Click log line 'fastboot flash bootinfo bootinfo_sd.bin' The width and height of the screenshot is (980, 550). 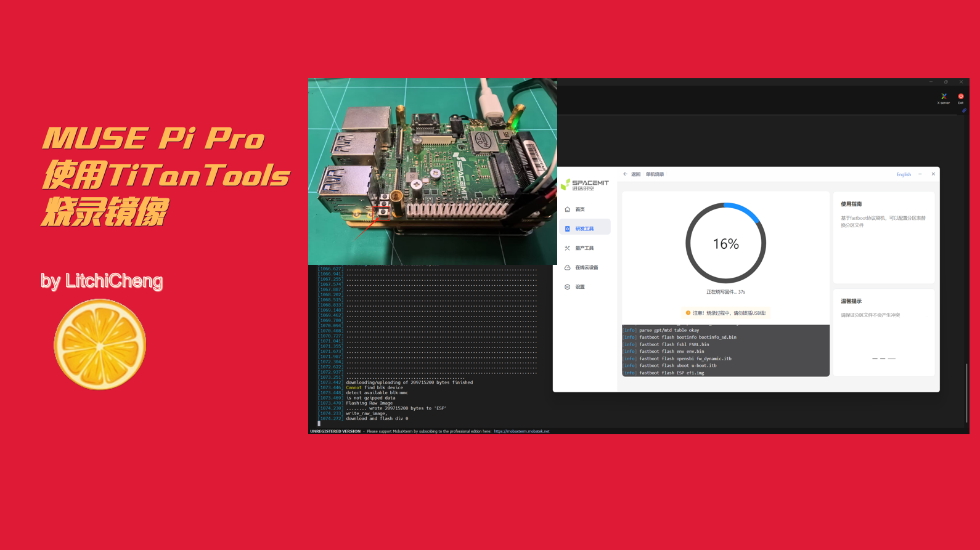(x=687, y=337)
